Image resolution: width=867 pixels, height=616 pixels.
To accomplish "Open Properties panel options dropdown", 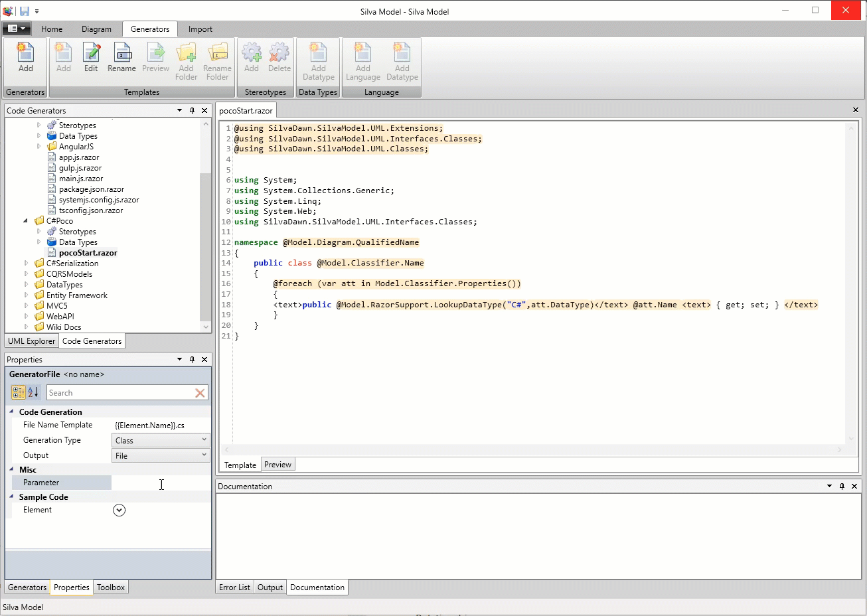I will point(179,360).
